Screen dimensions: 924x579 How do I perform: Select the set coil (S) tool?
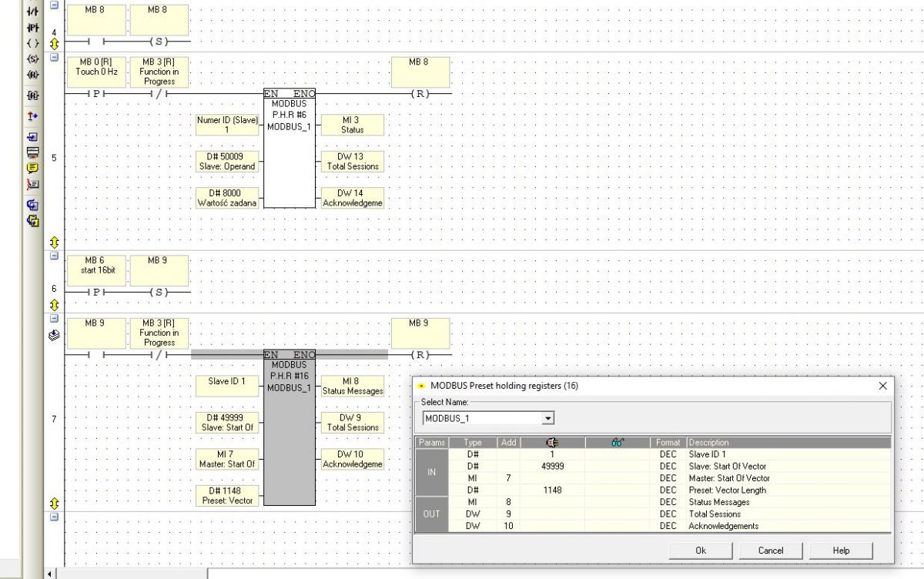coord(32,59)
